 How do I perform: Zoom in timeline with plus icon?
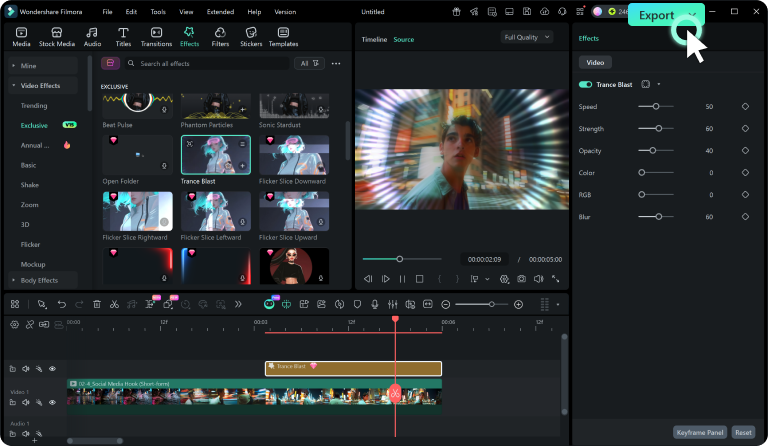pyautogui.click(x=519, y=305)
